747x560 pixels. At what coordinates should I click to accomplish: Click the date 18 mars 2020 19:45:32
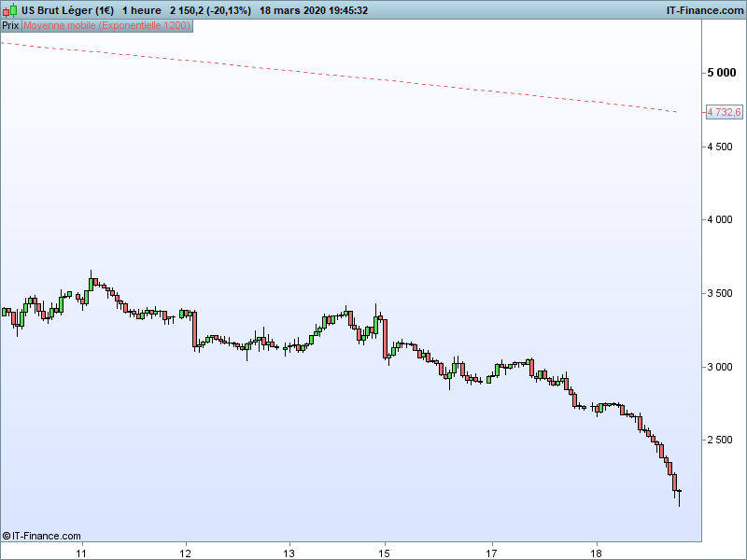(x=314, y=10)
